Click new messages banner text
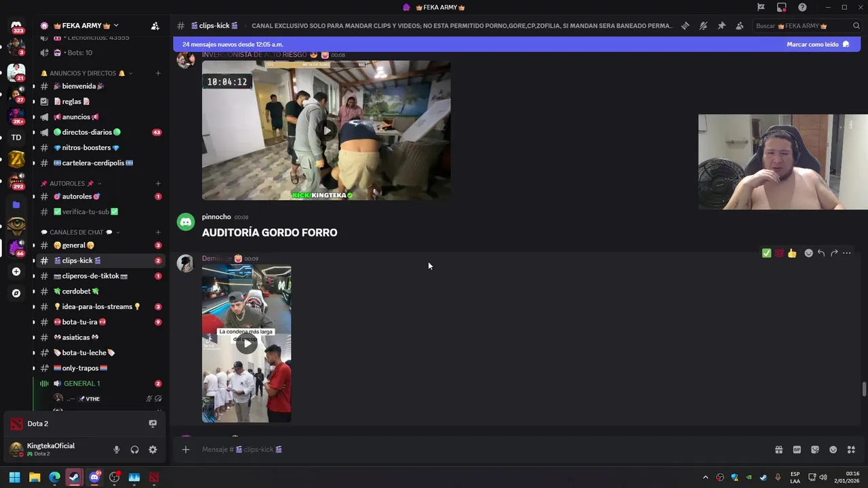This screenshot has height=488, width=868. pos(233,44)
